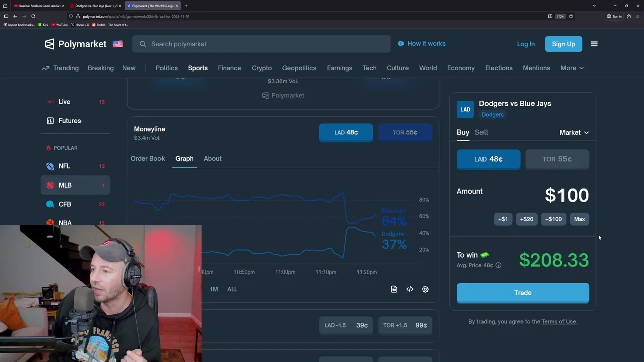Switch to Sell mode
Image resolution: width=644 pixels, height=362 pixels.
click(481, 132)
